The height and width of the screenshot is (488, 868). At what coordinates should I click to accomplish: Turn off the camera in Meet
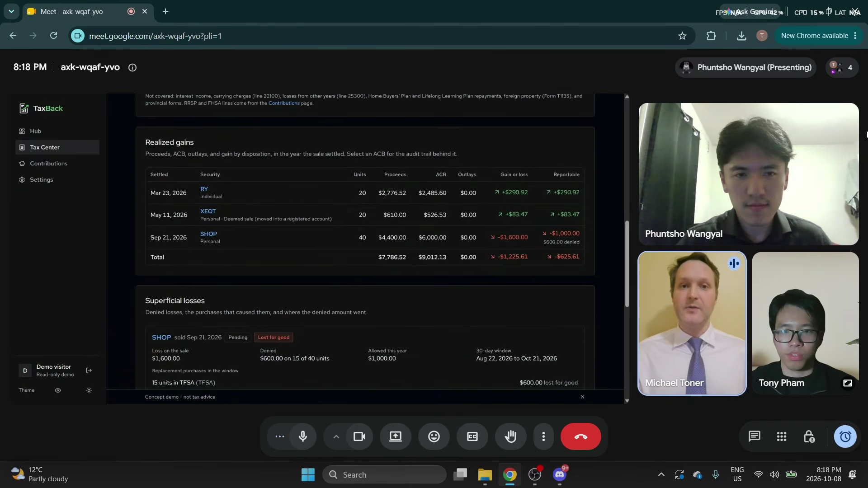[x=359, y=436]
